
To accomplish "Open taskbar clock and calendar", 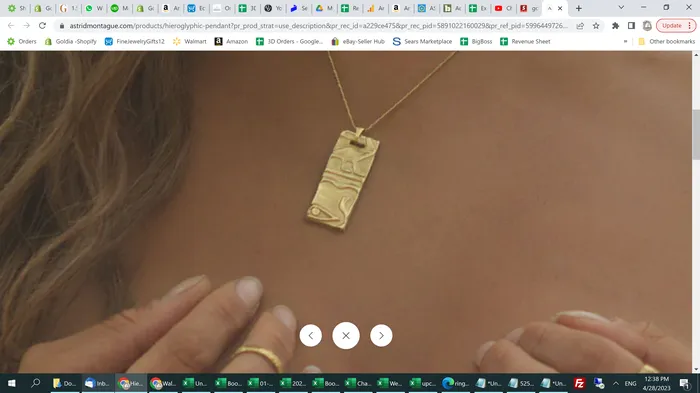I will point(657,383).
